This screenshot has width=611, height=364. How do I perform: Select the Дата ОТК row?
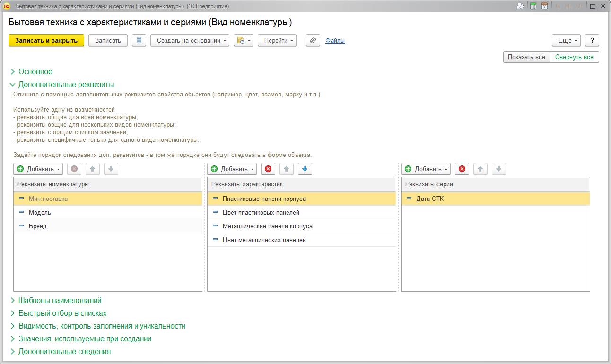(x=496, y=199)
